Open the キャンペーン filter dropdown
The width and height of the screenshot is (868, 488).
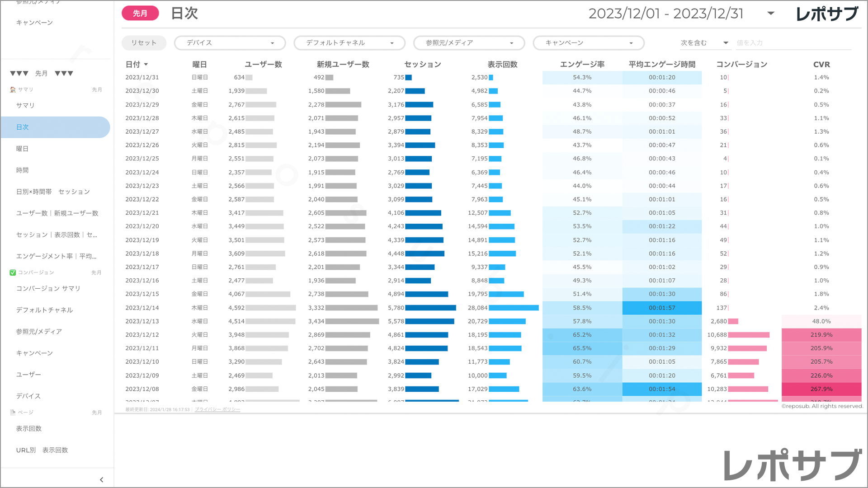click(588, 43)
